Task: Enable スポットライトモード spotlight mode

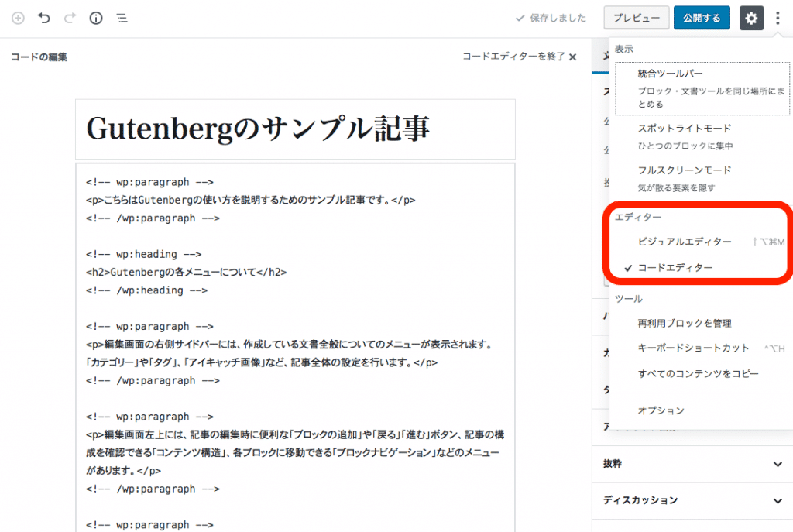Action: tap(701, 136)
